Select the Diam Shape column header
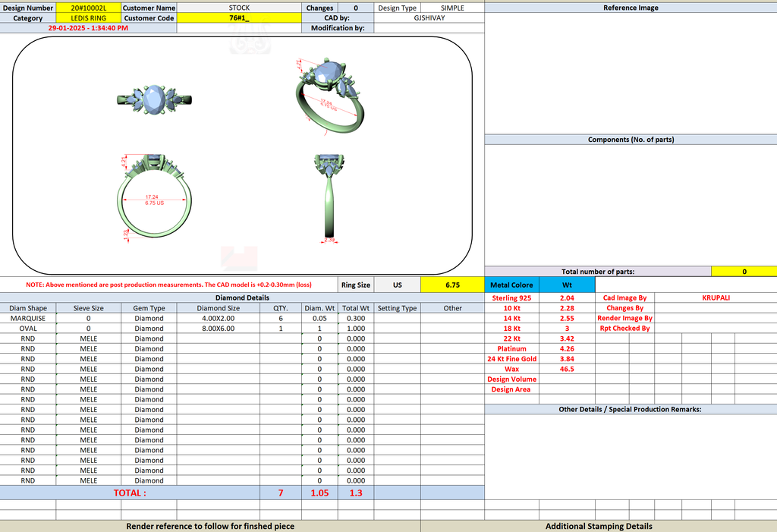 tap(28, 308)
